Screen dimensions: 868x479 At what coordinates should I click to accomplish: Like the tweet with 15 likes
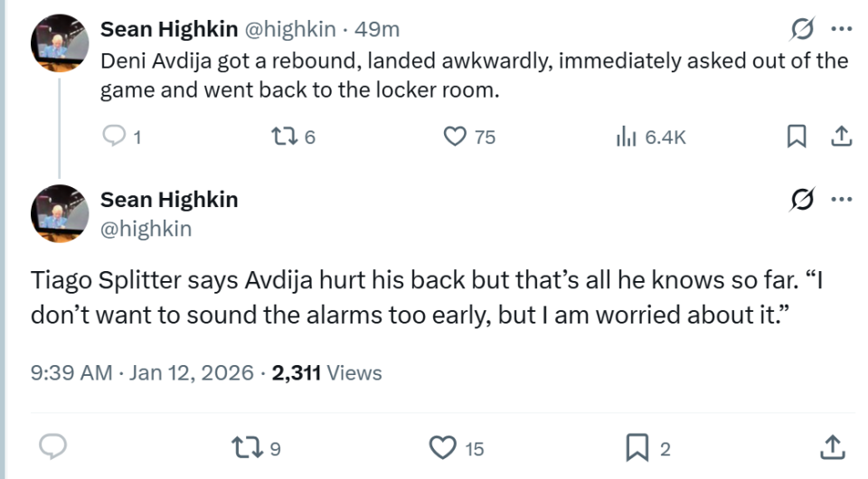tap(442, 446)
